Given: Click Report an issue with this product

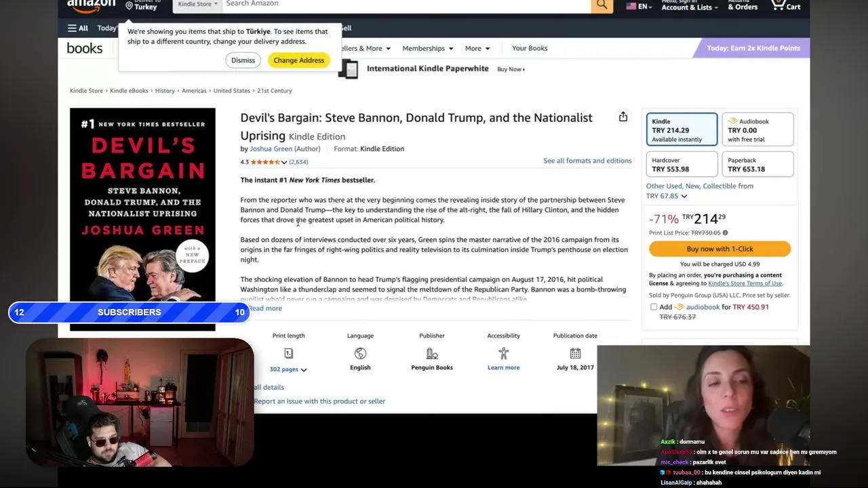Looking at the screenshot, I should tap(319, 401).
